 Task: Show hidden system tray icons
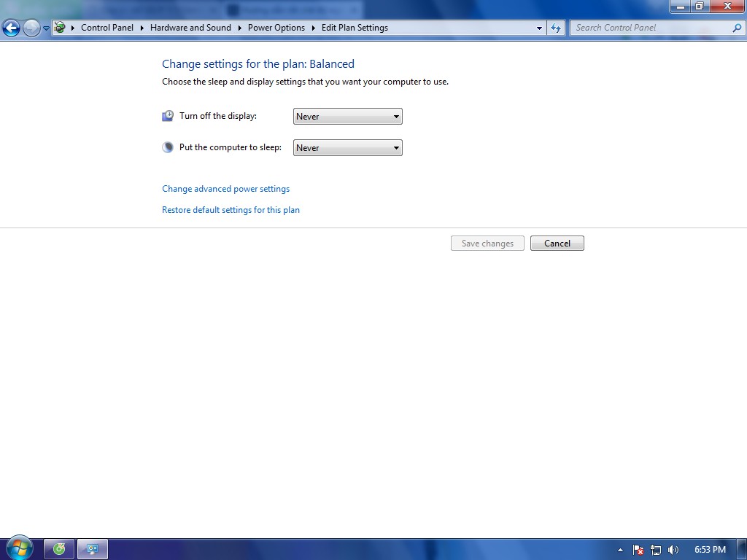[x=621, y=550]
